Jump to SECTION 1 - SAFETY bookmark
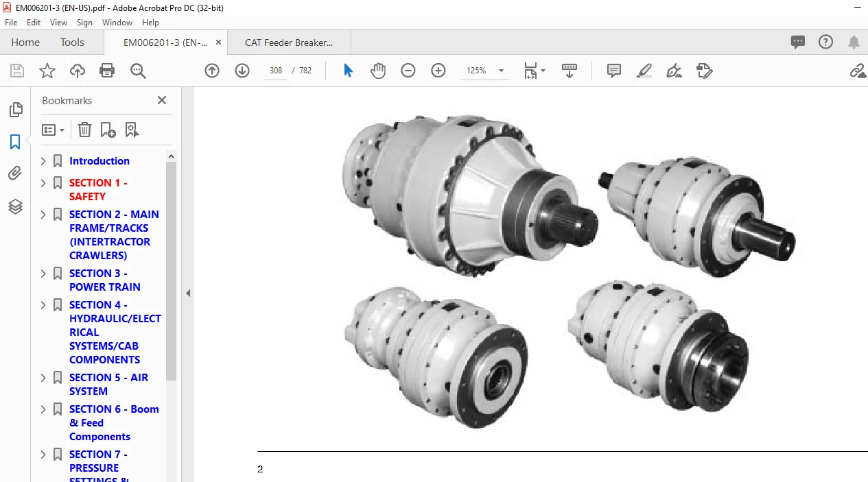The image size is (868, 482). tap(98, 189)
